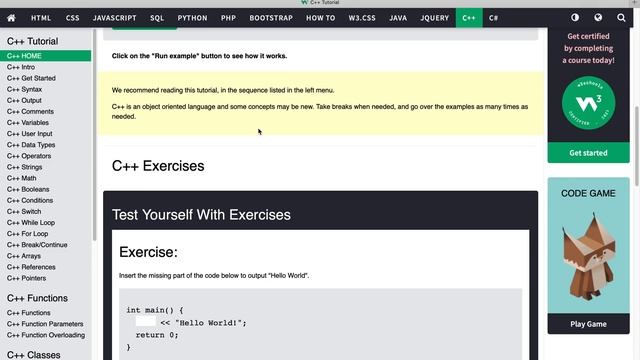This screenshot has width=640, height=360.
Task: Switch to the JAVASCRIPT tab
Action: click(x=115, y=18)
